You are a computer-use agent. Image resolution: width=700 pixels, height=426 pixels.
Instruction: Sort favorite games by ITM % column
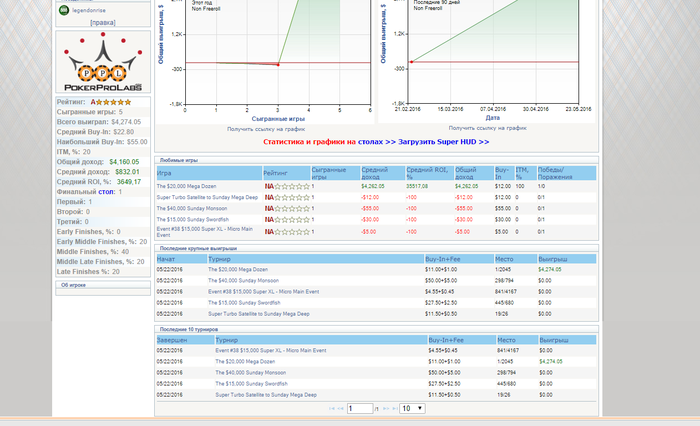[525, 173]
